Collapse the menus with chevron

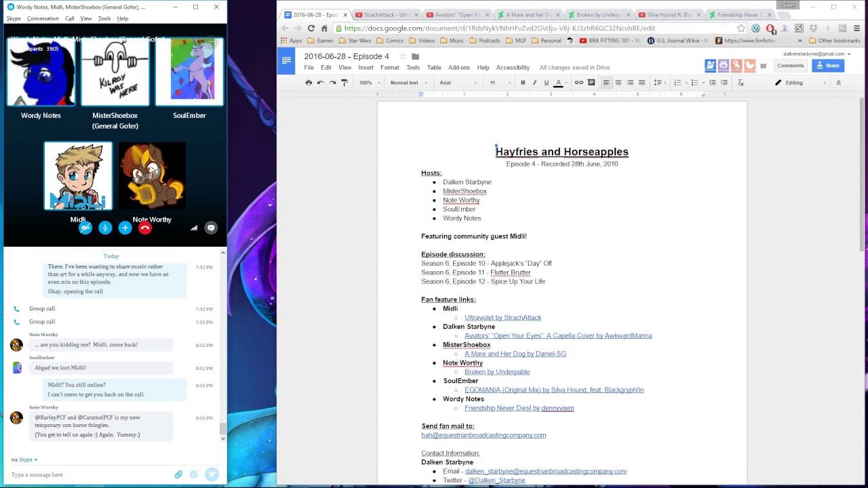[x=838, y=83]
